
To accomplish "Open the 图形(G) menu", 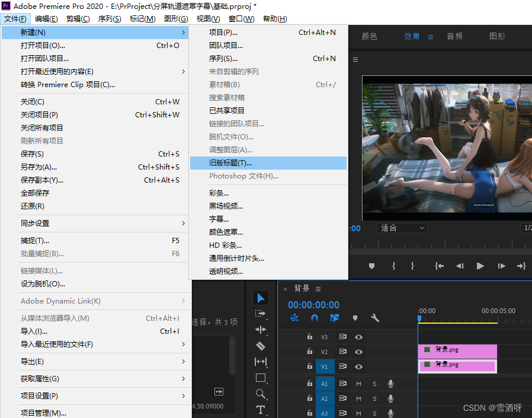I will (x=176, y=18).
